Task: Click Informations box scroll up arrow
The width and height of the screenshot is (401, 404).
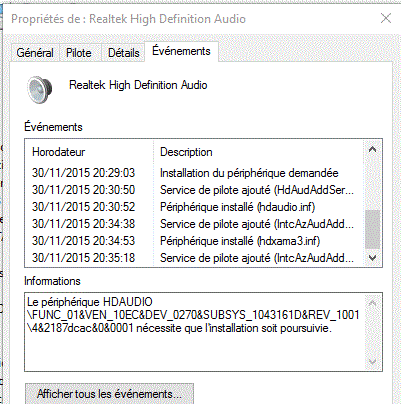Action: coord(372,304)
